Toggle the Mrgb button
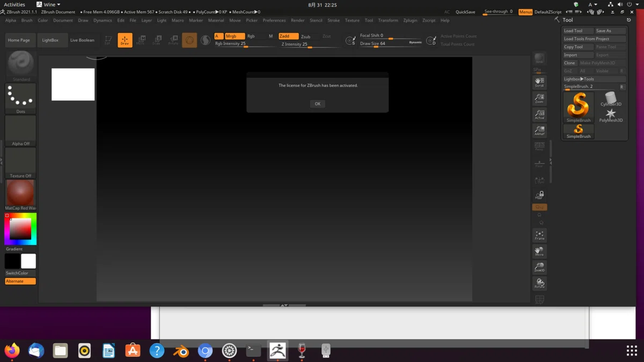The image size is (644, 362). pos(234,36)
